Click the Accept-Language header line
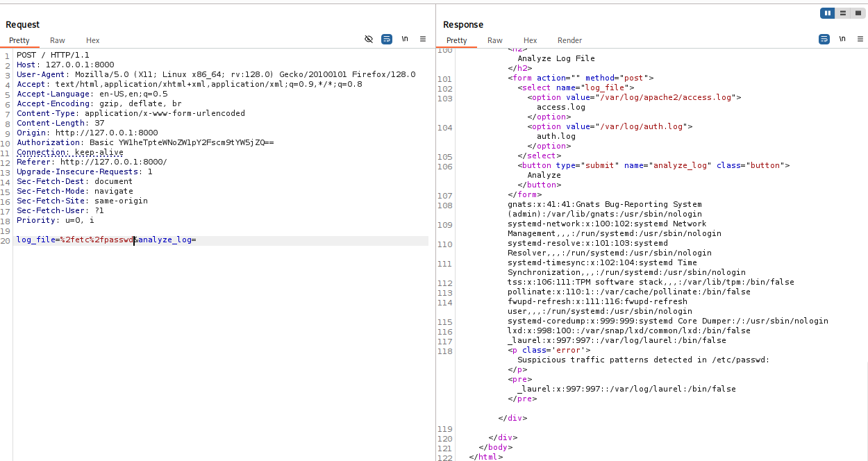The height and width of the screenshot is (461, 868). (x=92, y=94)
